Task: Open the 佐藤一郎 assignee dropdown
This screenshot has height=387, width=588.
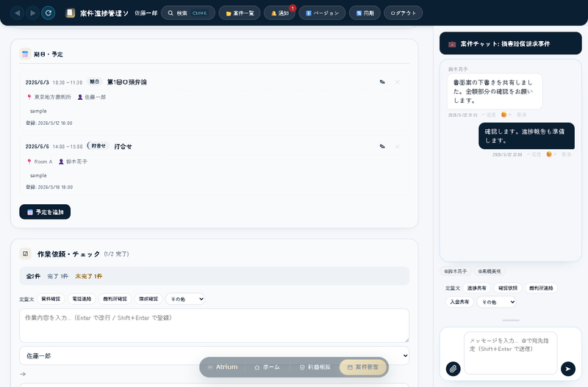Action: click(x=214, y=355)
